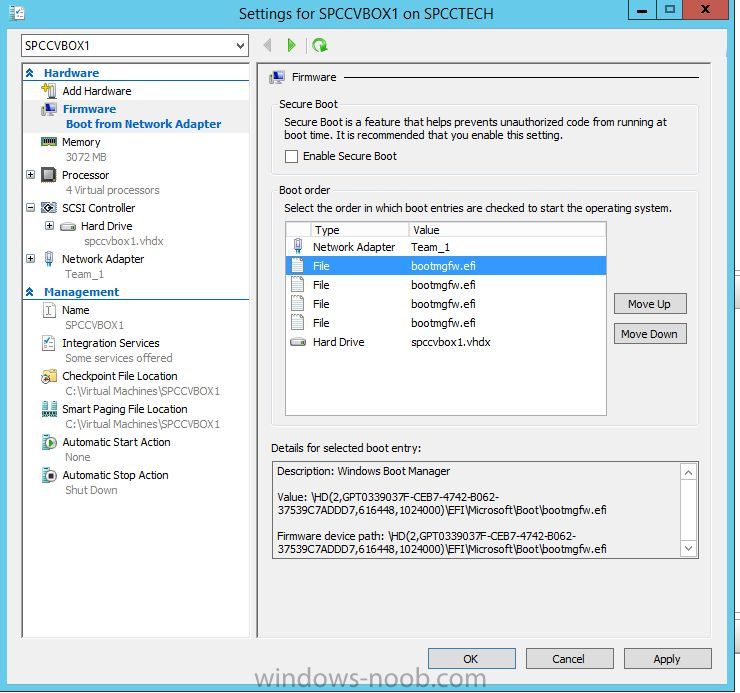Viewport: 740px width, 693px height.
Task: Click the settings window title bar icon
Action: pyautogui.click(x=17, y=13)
